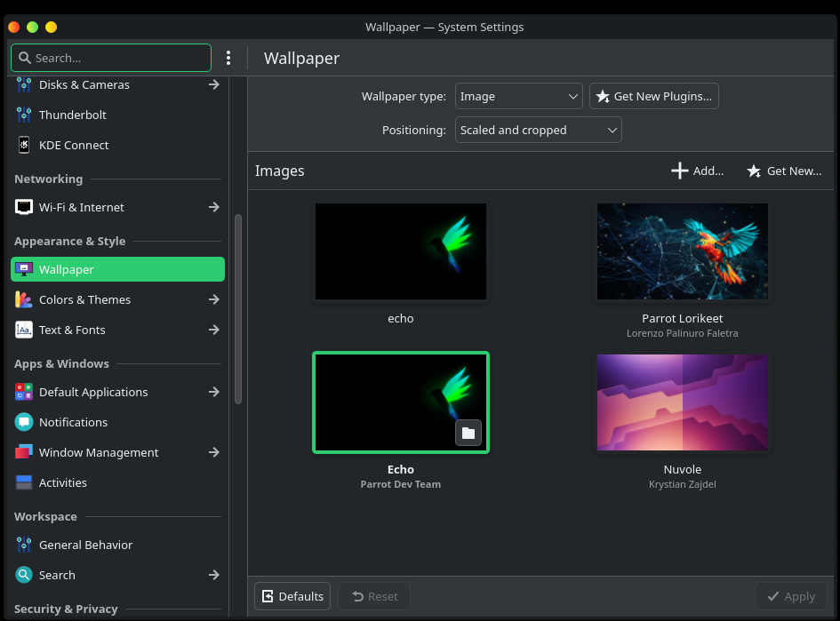This screenshot has height=621, width=840.
Task: Open the Positioning combo box
Action: (x=538, y=130)
